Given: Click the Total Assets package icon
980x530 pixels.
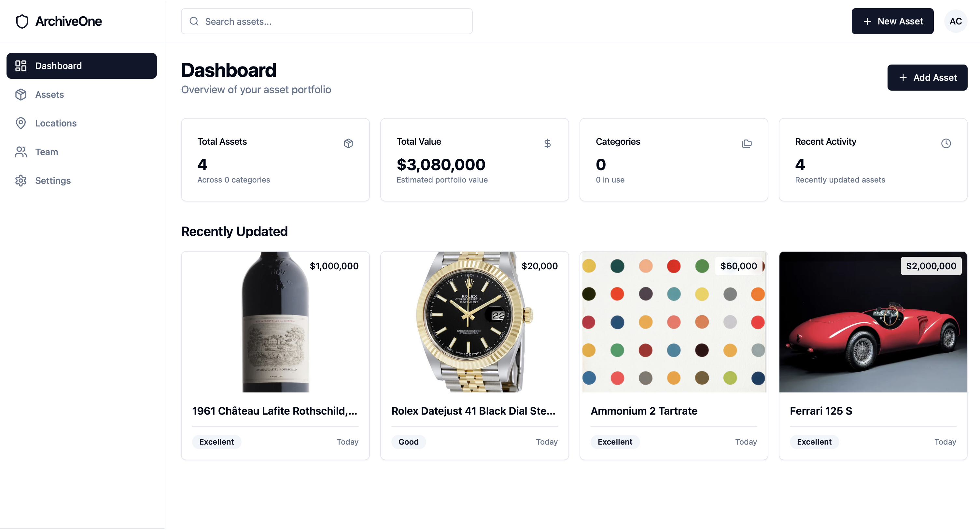Looking at the screenshot, I should pos(349,143).
